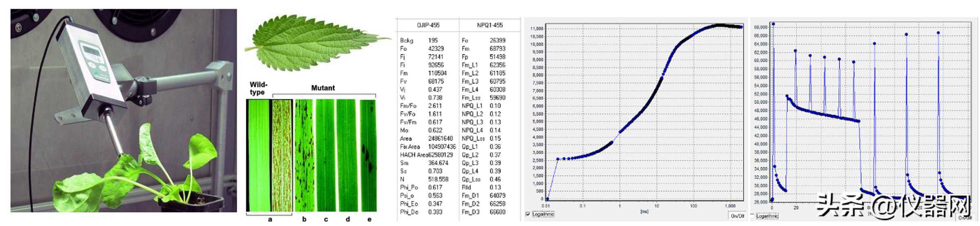Toggle Logarithmic checkbox under the OJIP curve
The width and height of the screenshot is (980, 226).
point(528,214)
